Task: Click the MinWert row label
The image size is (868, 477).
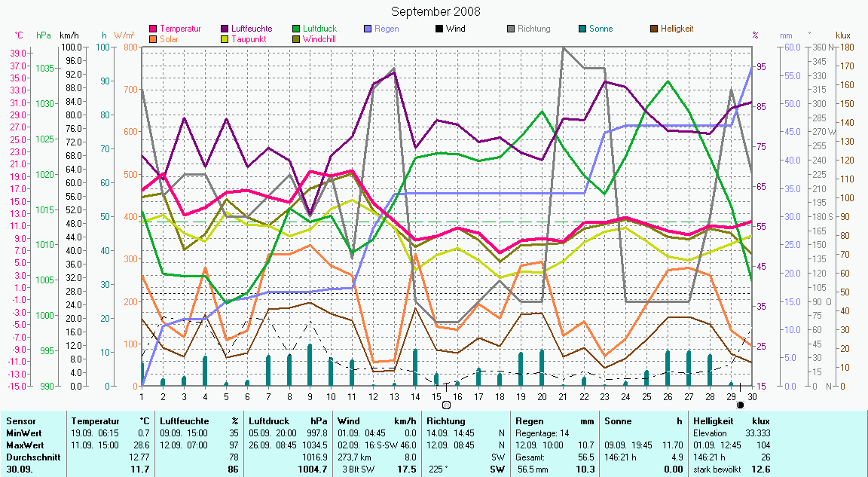Action: (x=23, y=433)
